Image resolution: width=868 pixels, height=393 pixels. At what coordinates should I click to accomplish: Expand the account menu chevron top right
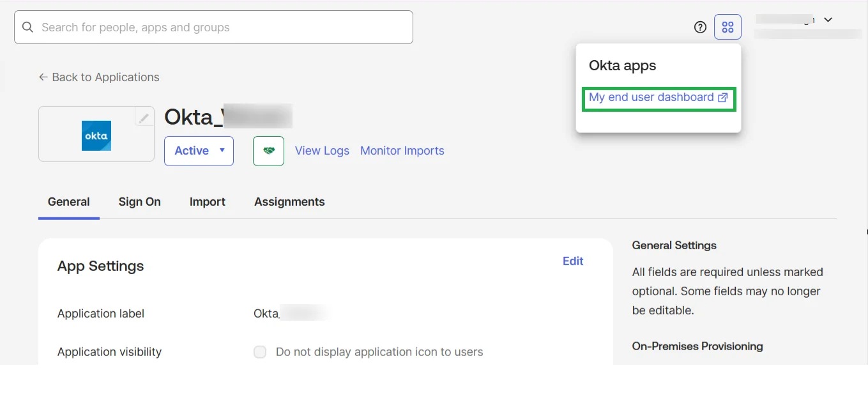click(x=828, y=20)
